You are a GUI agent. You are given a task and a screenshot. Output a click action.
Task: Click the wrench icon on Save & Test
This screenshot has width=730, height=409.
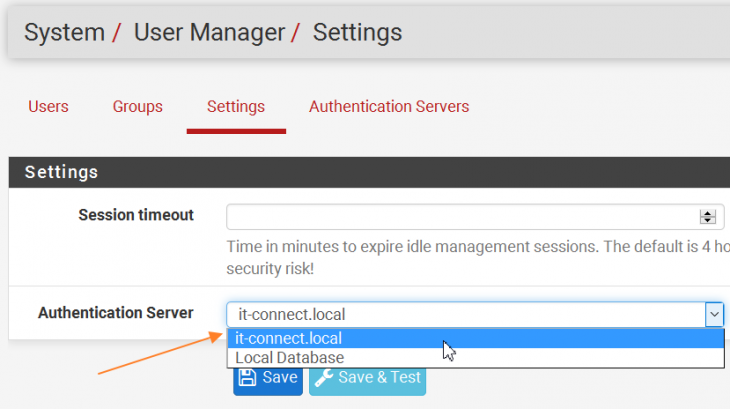[324, 377]
